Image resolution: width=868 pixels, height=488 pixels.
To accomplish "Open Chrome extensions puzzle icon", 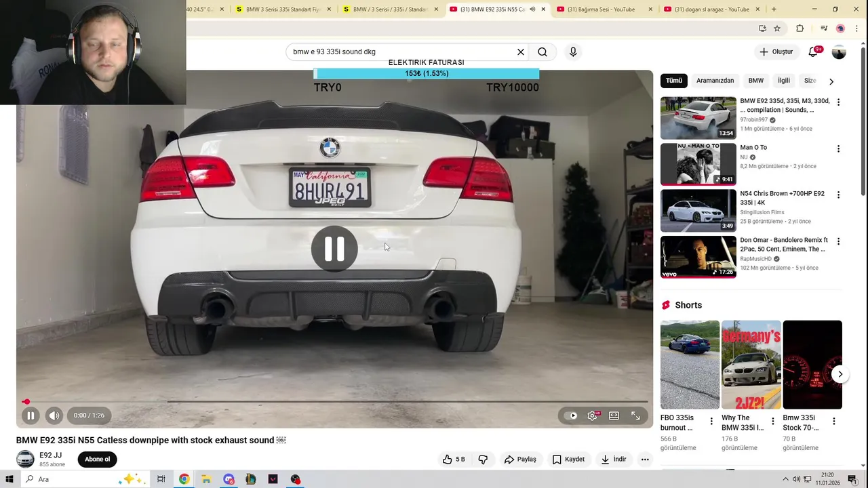I will pos(800,28).
